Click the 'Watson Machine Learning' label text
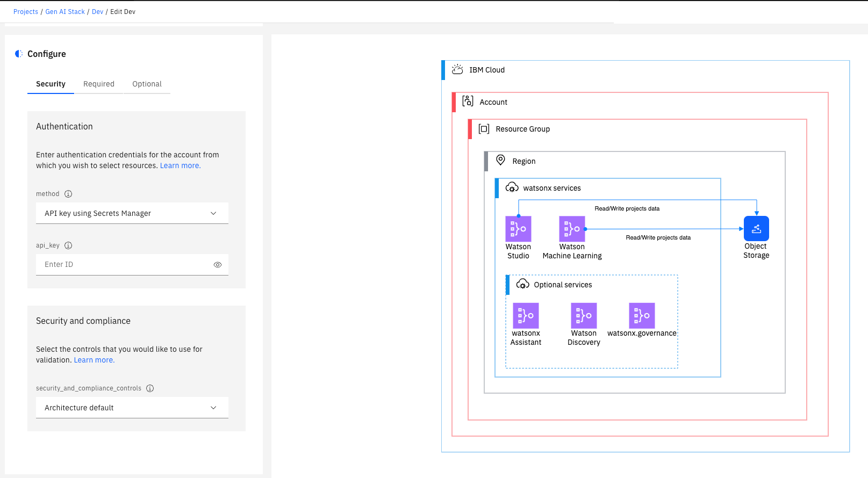 pos(572,251)
